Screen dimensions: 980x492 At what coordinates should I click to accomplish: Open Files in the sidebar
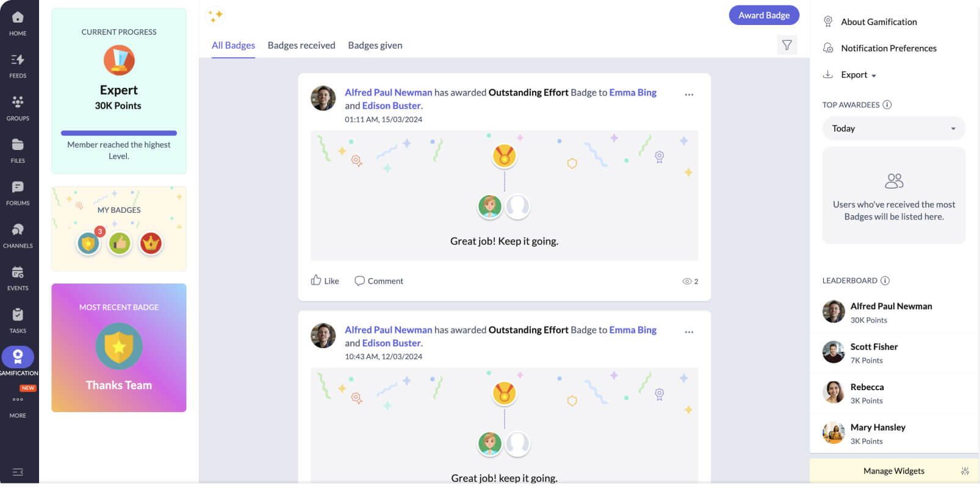[18, 151]
